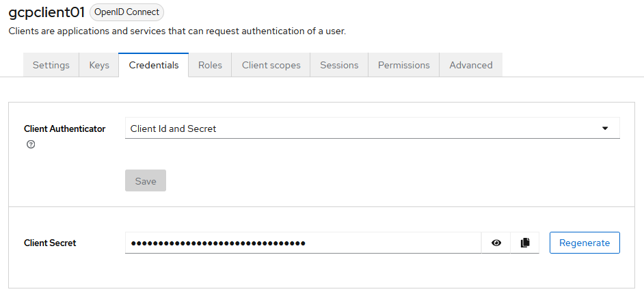644x296 pixels.
Task: View the Sessions tab
Action: click(x=339, y=65)
